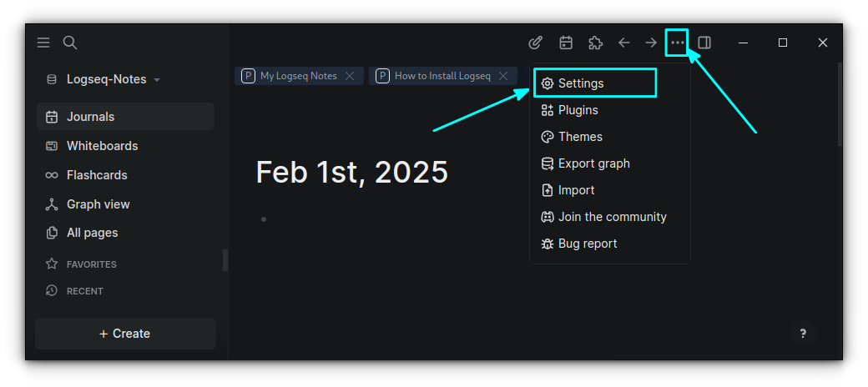Click the paperclip assets icon in toolbar
The image size is (868, 387).
pyautogui.click(x=537, y=43)
